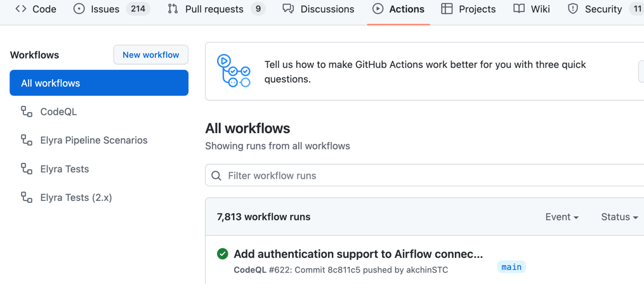Click the Issues circle icon
The width and height of the screenshot is (644, 284).
79,9
